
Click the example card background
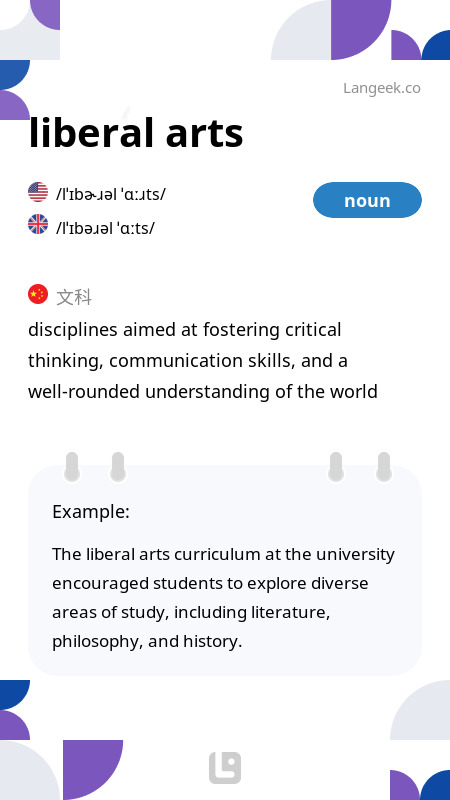225,570
